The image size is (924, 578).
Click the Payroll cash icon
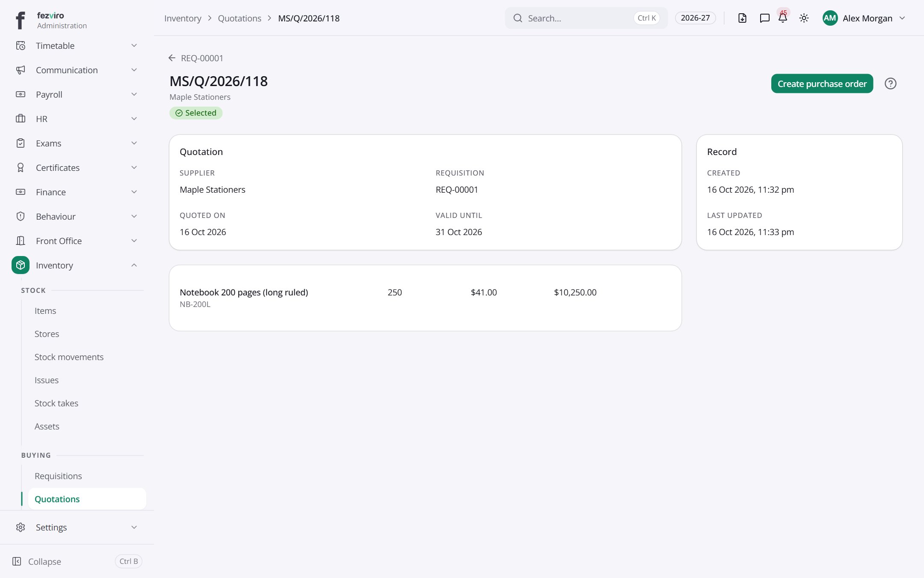point(21,94)
